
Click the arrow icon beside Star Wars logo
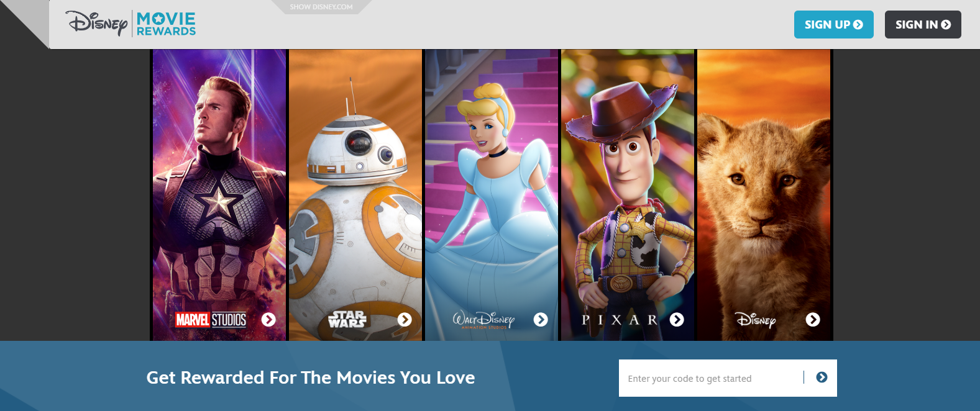pyautogui.click(x=405, y=319)
